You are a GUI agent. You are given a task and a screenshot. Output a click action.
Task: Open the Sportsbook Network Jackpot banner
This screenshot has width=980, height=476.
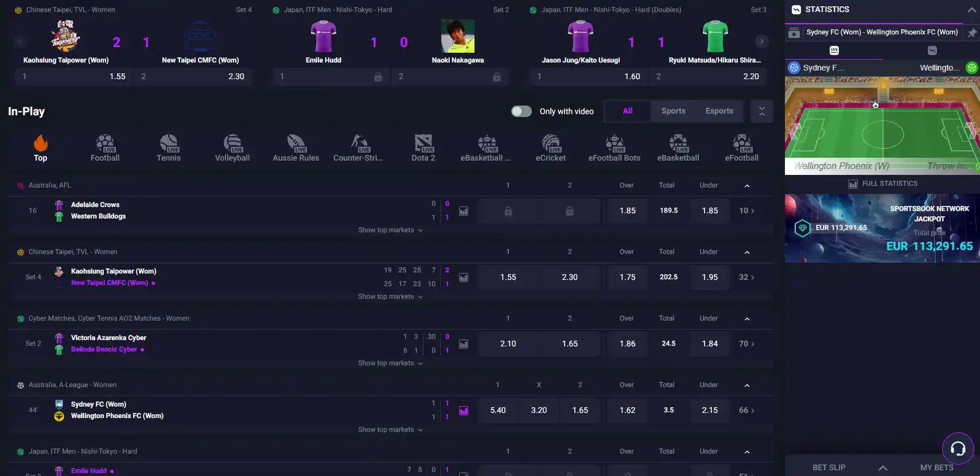click(882, 228)
